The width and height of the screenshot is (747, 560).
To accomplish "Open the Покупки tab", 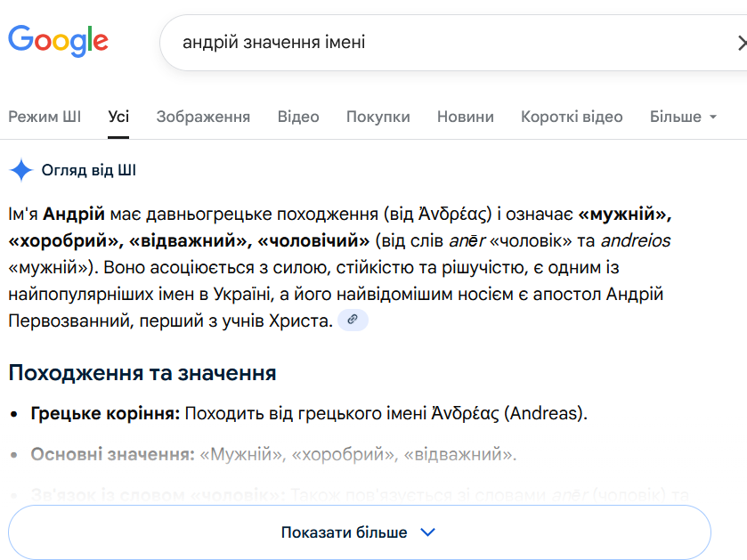I will pos(378,117).
